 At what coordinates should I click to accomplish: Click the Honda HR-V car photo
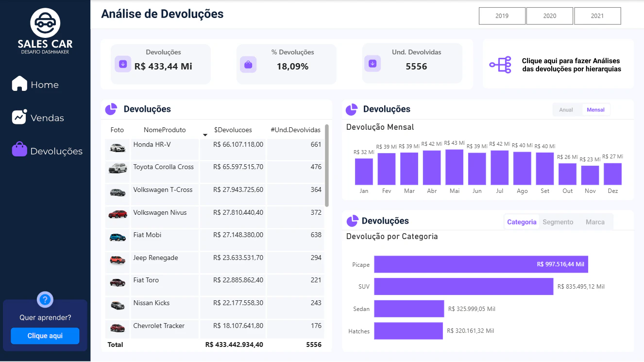click(x=118, y=148)
